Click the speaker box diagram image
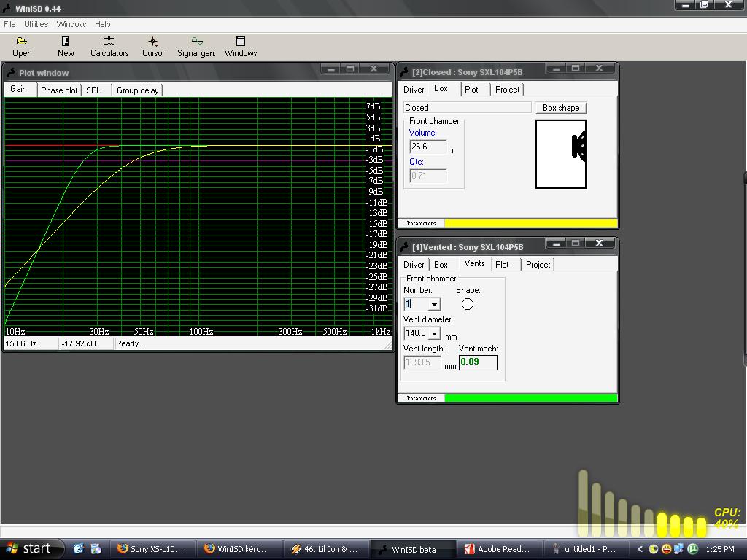This screenshot has width=747, height=560. [x=561, y=154]
